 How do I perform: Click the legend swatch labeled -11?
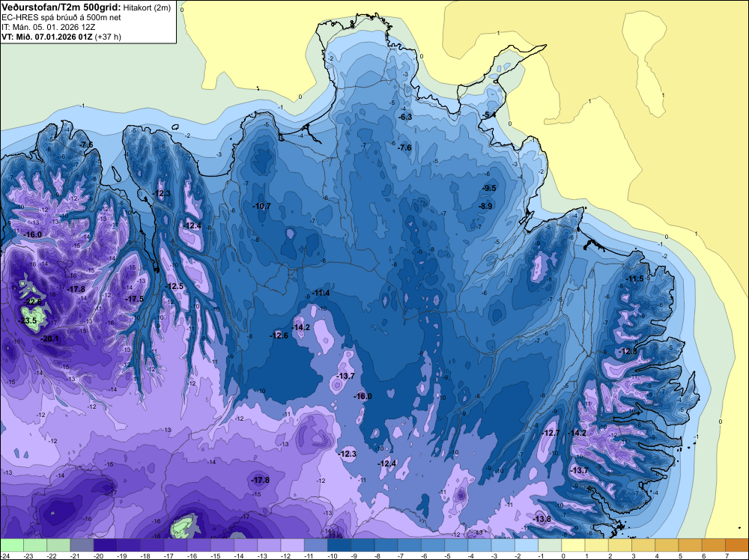coord(316,545)
